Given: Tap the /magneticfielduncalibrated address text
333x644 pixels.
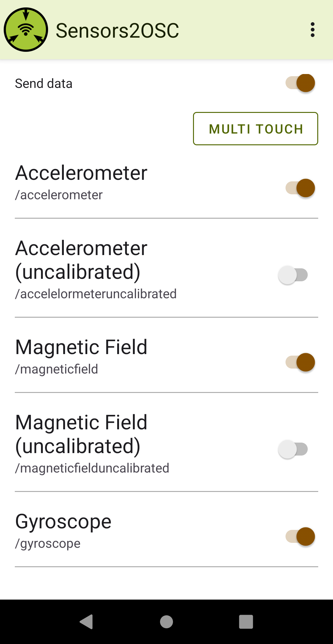Looking at the screenshot, I should 92,468.
